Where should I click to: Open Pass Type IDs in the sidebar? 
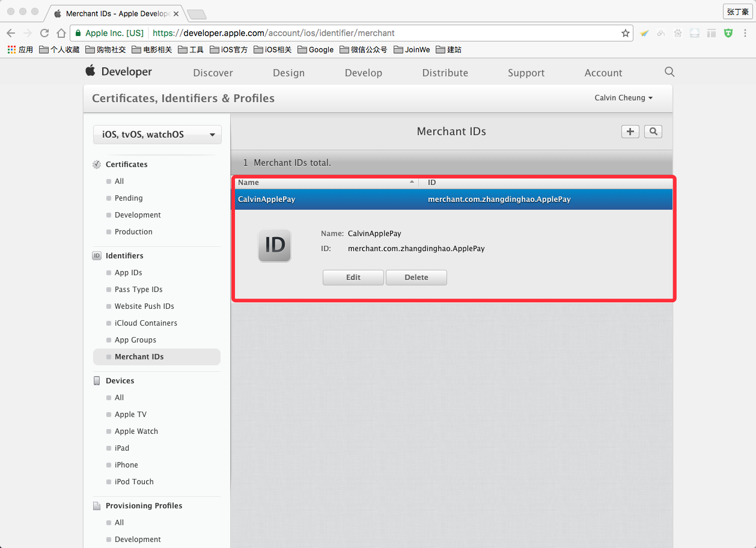click(138, 289)
